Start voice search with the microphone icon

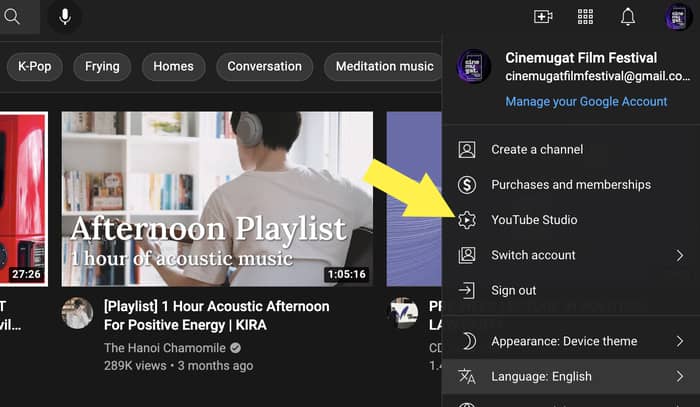click(65, 17)
